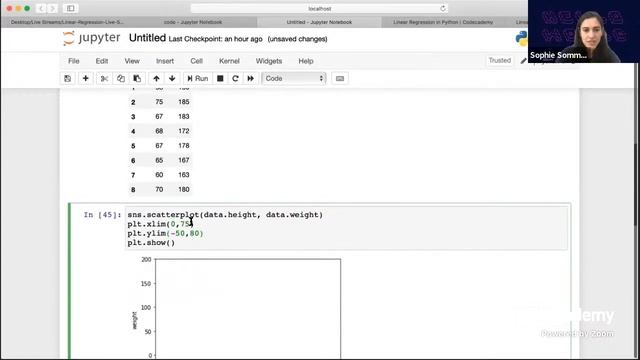Click the height value 75 in row 2
The width and height of the screenshot is (640, 360).
(x=159, y=102)
